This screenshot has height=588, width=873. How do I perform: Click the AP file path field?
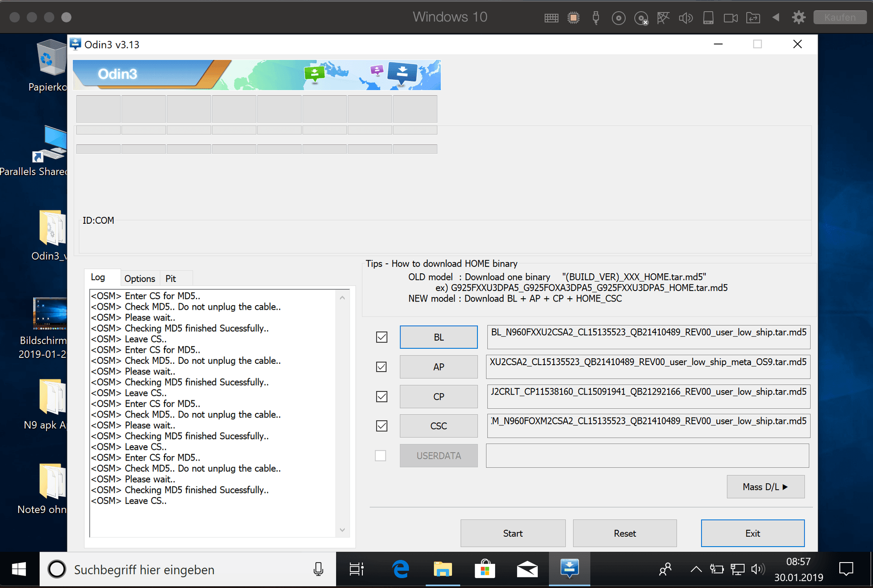(x=648, y=367)
